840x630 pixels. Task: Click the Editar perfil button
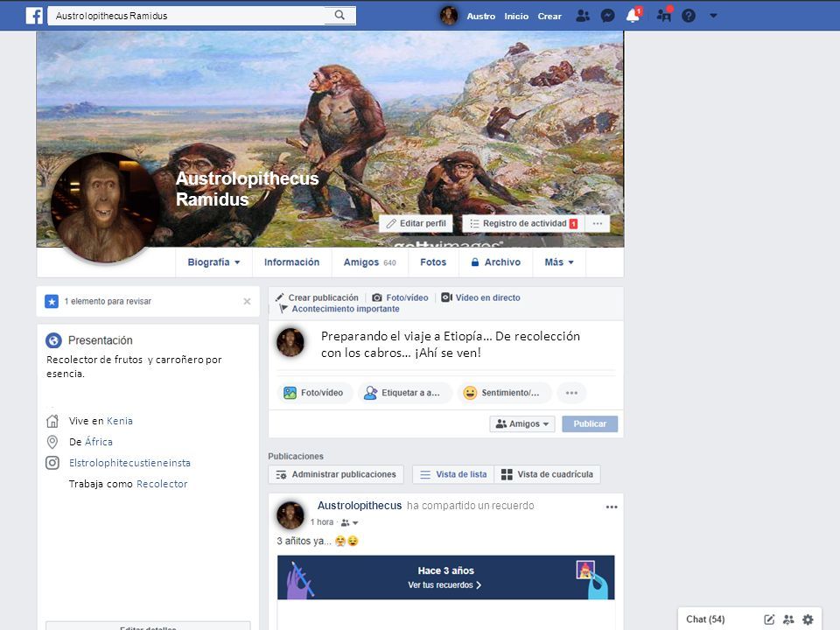(416, 223)
